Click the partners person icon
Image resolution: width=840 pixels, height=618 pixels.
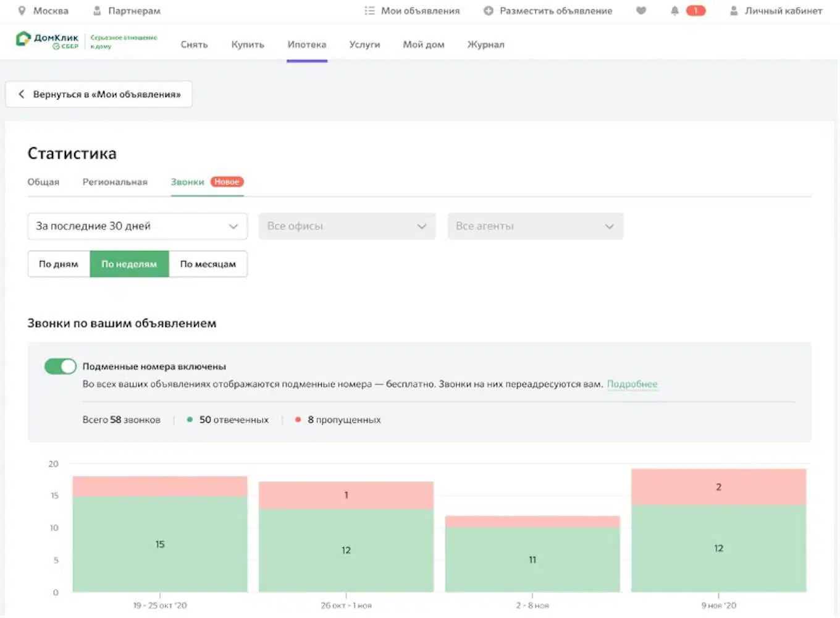[x=97, y=11]
